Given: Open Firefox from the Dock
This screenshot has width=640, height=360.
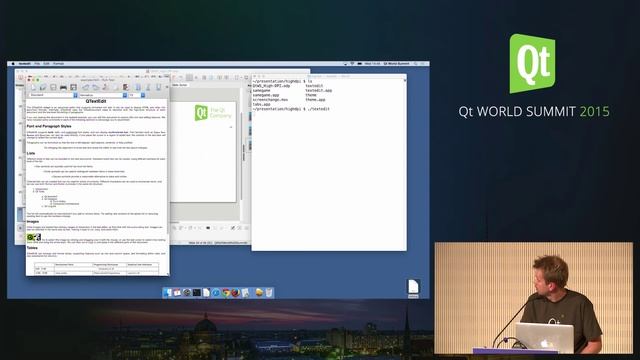Looking at the screenshot, I should (x=236, y=293).
